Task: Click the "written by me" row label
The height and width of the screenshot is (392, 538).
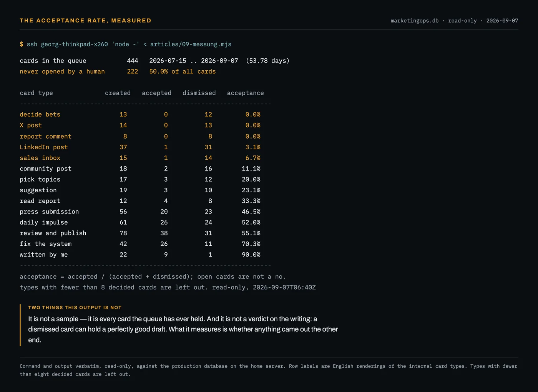Action: pyautogui.click(x=44, y=255)
